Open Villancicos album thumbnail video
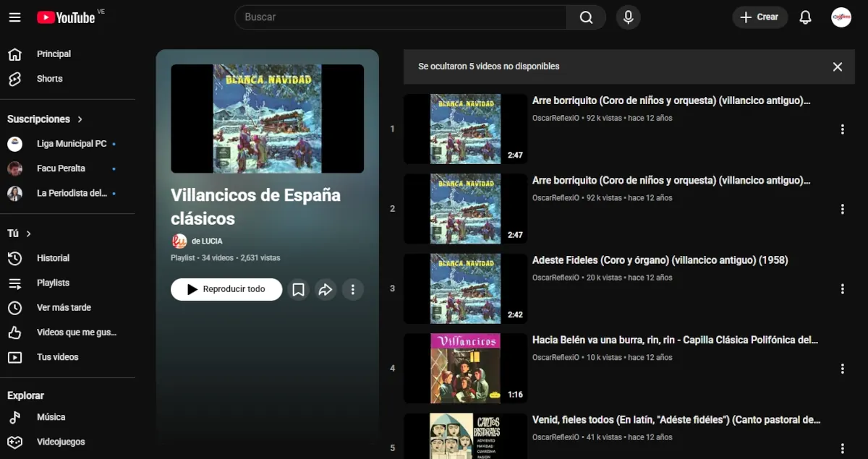 pyautogui.click(x=465, y=368)
